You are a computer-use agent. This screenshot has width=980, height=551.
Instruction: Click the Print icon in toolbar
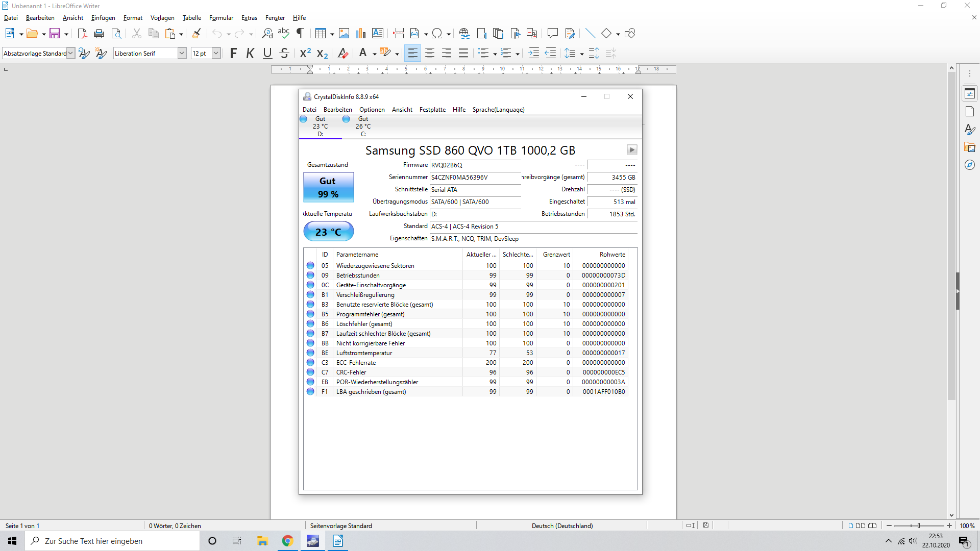pos(99,34)
